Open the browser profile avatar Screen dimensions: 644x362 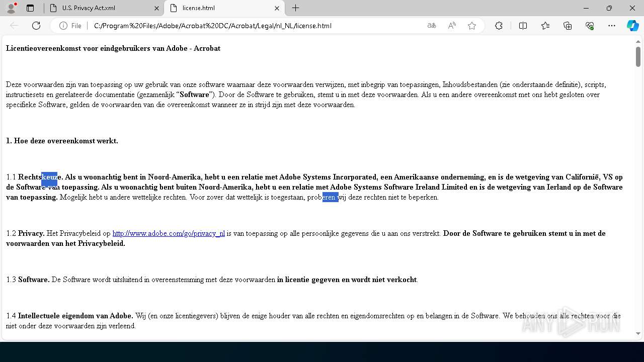tap(11, 8)
